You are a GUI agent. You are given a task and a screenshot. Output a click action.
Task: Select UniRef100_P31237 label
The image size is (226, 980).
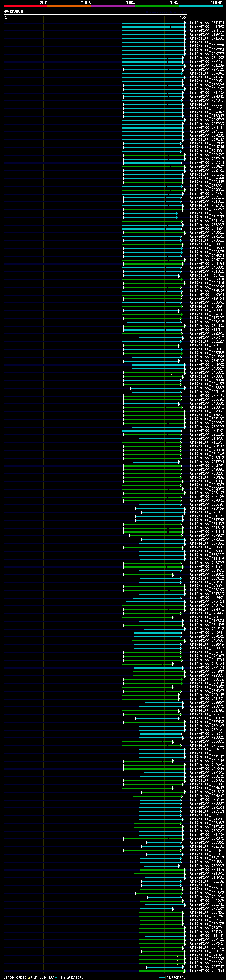207,93
